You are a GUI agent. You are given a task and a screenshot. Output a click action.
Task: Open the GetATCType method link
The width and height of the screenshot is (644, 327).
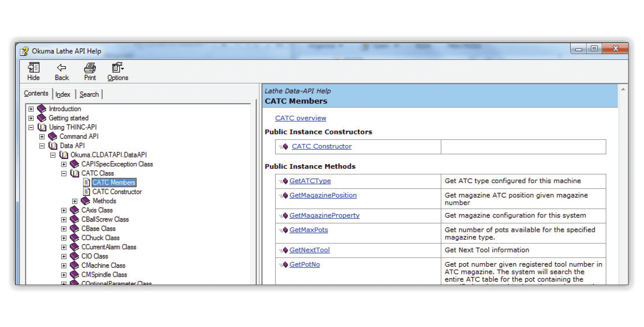[x=310, y=181]
